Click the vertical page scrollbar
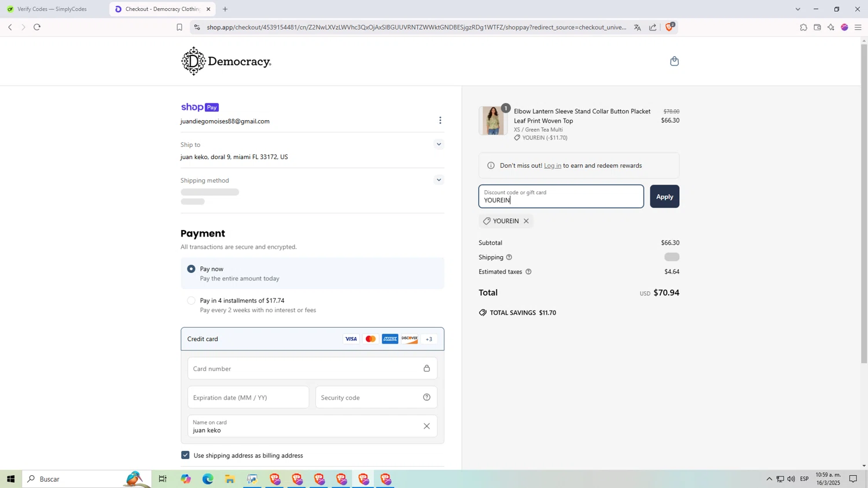Screen dimensions: 868x488 (x=864, y=202)
